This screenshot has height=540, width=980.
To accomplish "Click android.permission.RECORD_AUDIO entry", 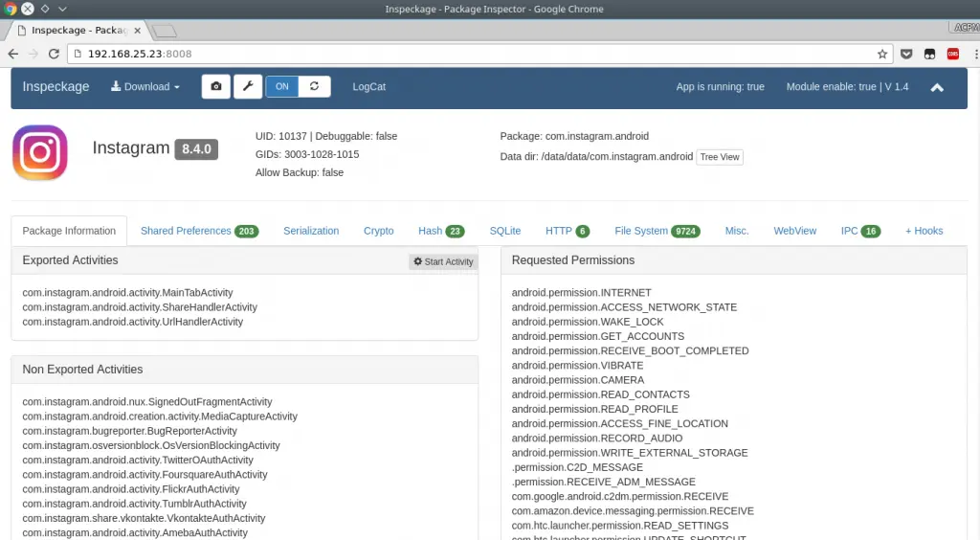I will tap(597, 439).
